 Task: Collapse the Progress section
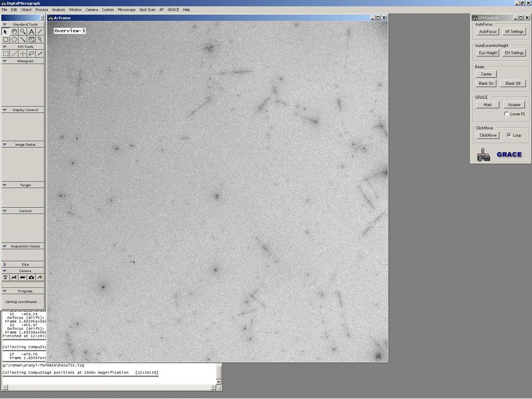coord(4,291)
